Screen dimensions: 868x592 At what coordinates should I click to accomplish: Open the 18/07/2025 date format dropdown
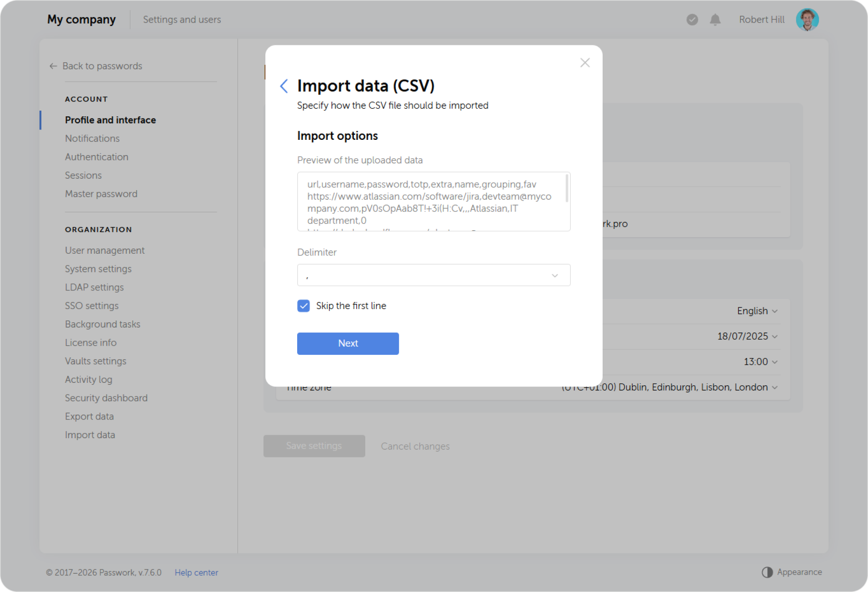[x=747, y=336]
